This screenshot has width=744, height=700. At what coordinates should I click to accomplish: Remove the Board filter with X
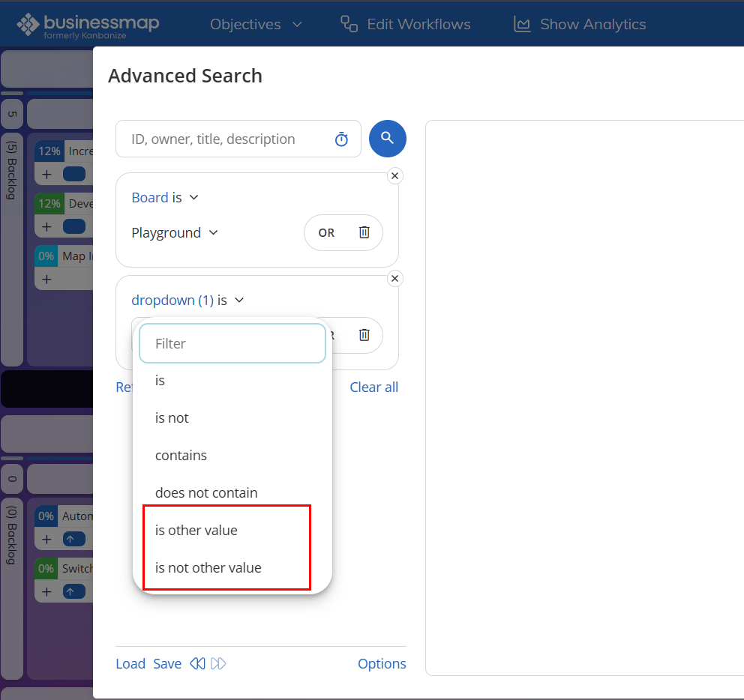click(394, 176)
